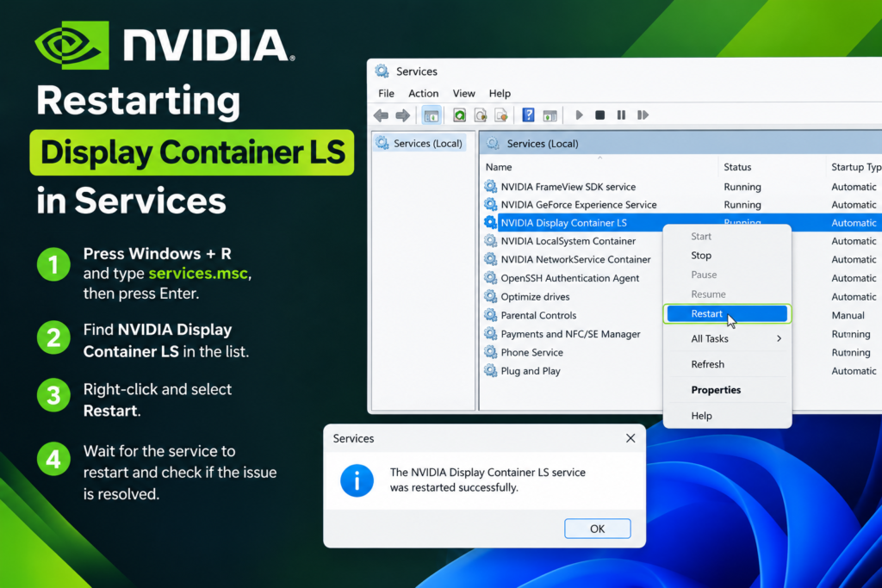Click the Services title bar gear icon

[x=382, y=71]
